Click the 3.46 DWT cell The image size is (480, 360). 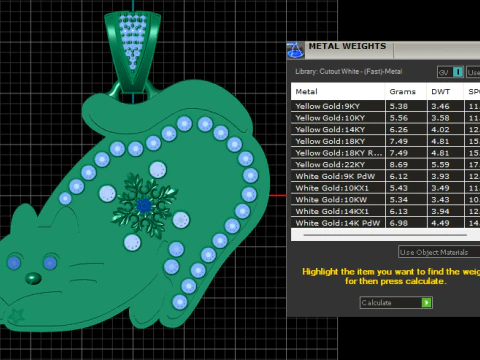[445, 106]
